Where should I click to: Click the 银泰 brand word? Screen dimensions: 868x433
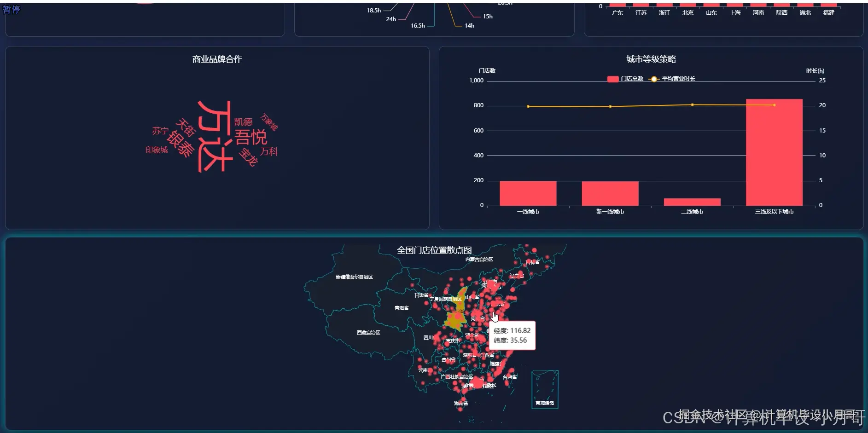click(x=181, y=144)
